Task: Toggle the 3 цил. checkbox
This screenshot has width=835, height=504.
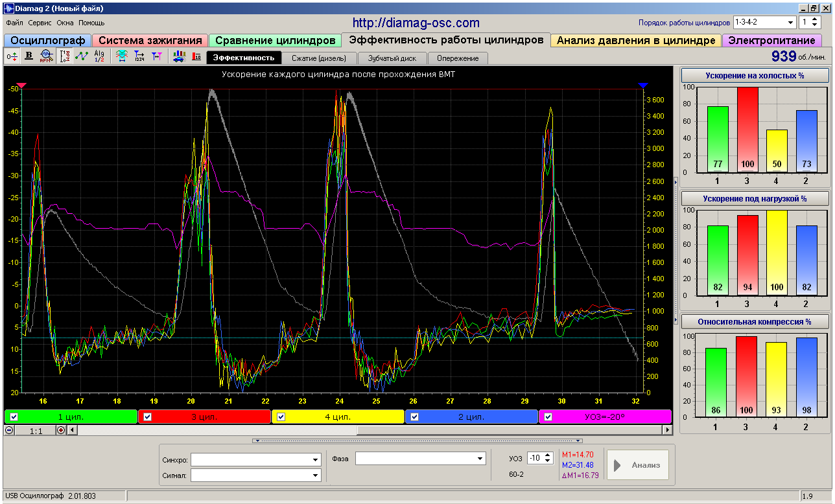Action: [147, 417]
